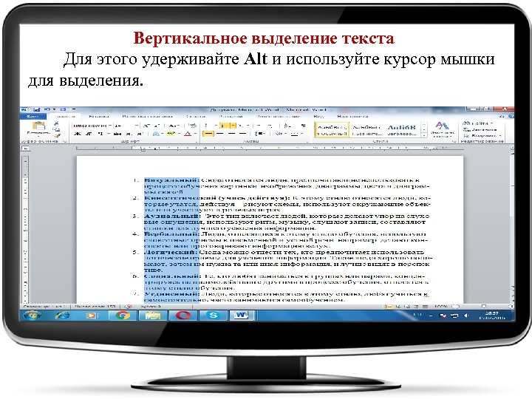Click the spelling check icon in status bar
532x399 pixels.
(129, 307)
